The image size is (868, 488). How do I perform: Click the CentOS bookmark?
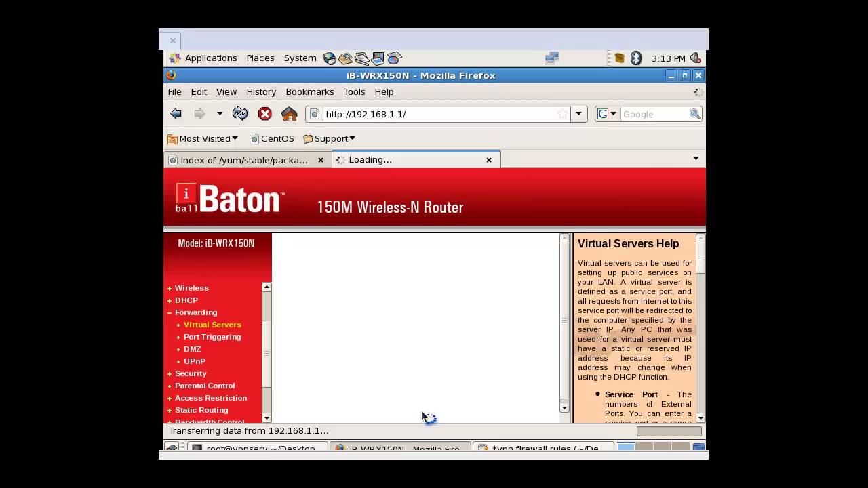tap(272, 138)
